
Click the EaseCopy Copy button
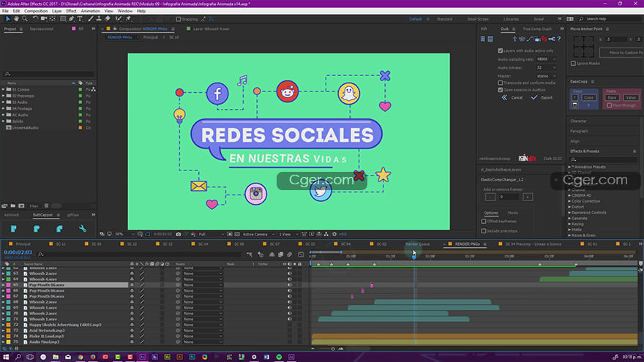[588, 98]
